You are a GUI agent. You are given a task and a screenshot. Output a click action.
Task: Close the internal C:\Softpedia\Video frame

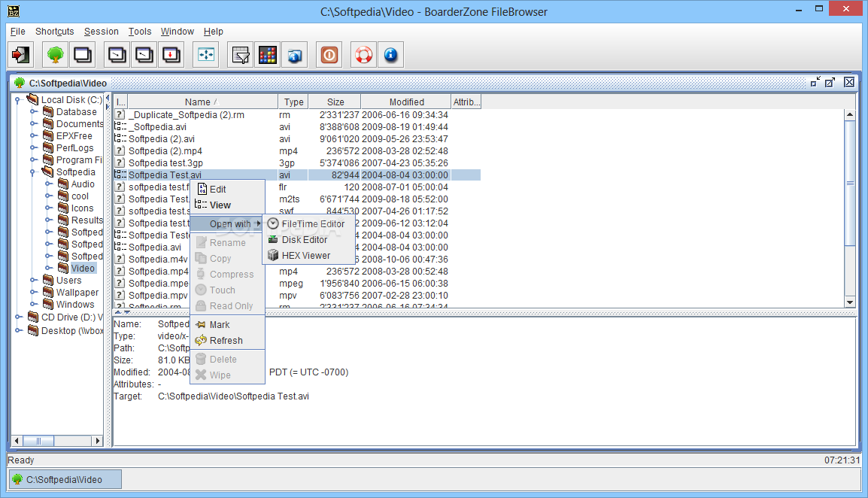tap(849, 83)
